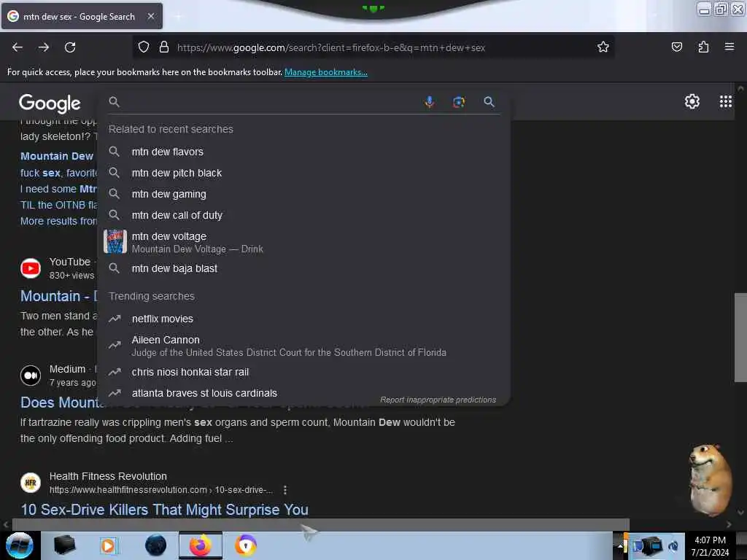Open the tracking protection shield icon
The width and height of the screenshot is (747, 560).
pos(144,47)
